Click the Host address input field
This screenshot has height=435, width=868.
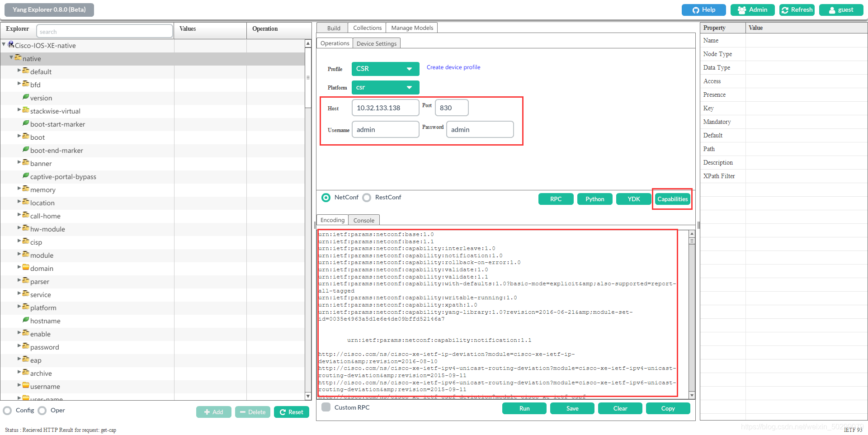coord(385,108)
